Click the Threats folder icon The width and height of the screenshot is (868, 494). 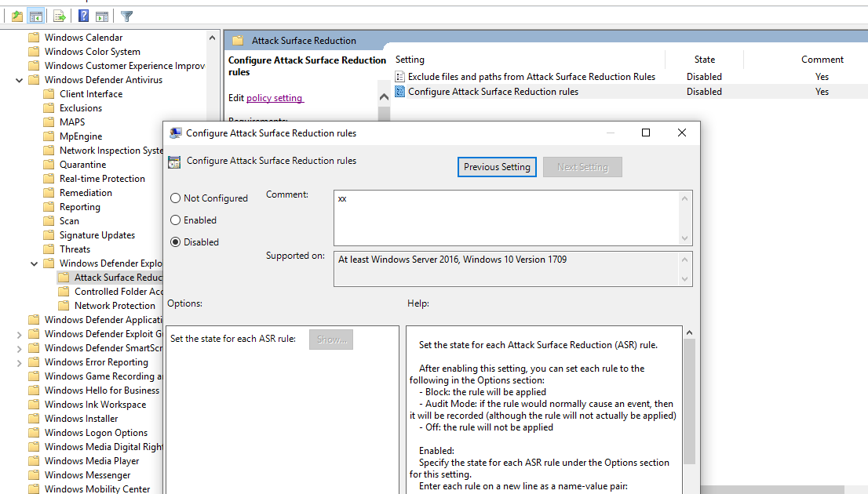[x=49, y=249]
